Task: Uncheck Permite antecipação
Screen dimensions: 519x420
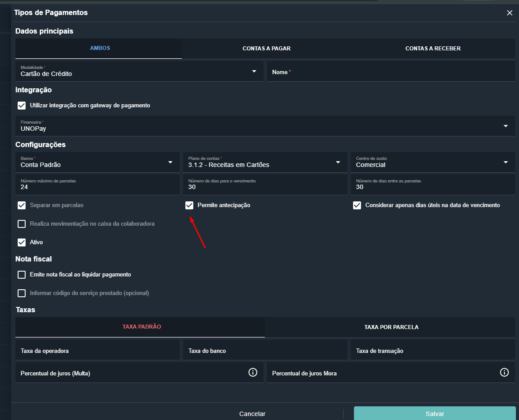Action: click(x=189, y=205)
